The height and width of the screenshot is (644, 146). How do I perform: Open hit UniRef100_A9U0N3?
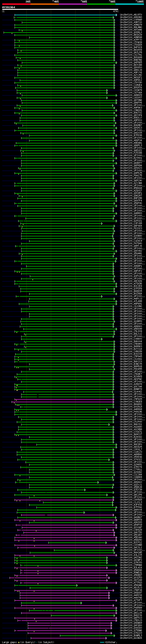[131, 17]
